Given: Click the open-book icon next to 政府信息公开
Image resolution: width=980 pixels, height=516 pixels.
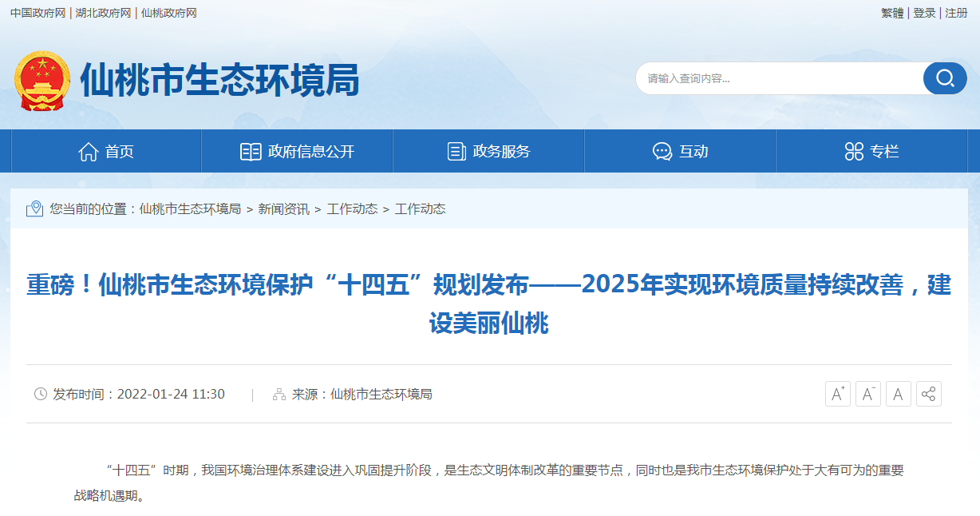Looking at the screenshot, I should (x=250, y=150).
